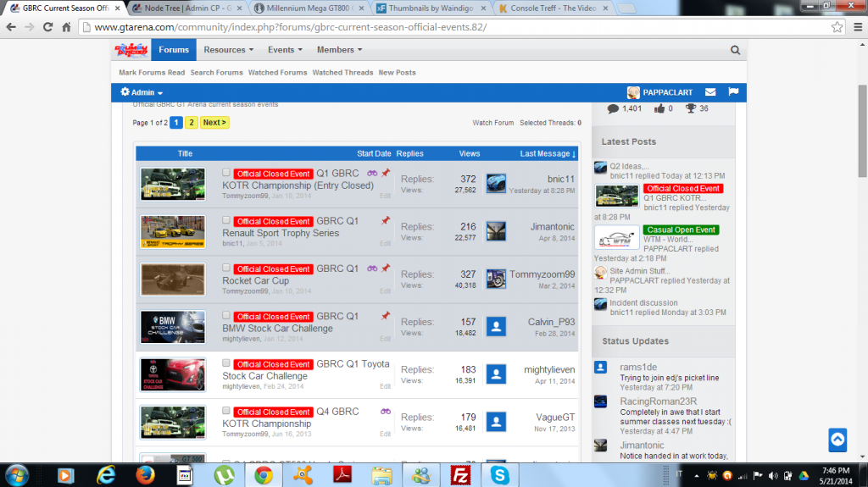Click the taskbar volume speaker icon

tap(773, 476)
